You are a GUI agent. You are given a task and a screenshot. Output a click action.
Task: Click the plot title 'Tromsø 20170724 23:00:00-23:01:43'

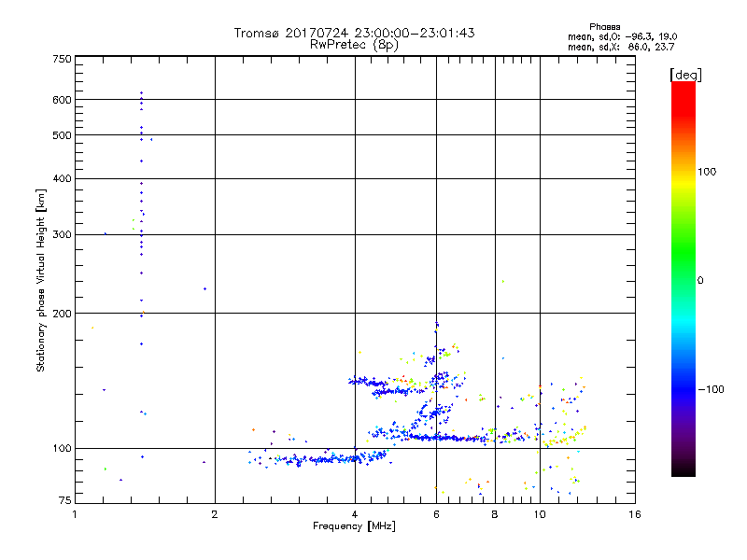354,33
